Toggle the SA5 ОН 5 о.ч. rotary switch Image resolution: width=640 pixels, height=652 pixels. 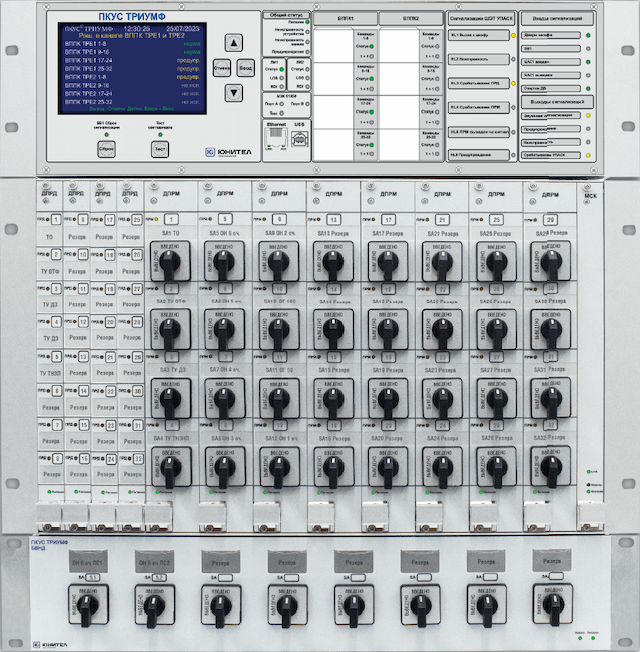(226, 264)
